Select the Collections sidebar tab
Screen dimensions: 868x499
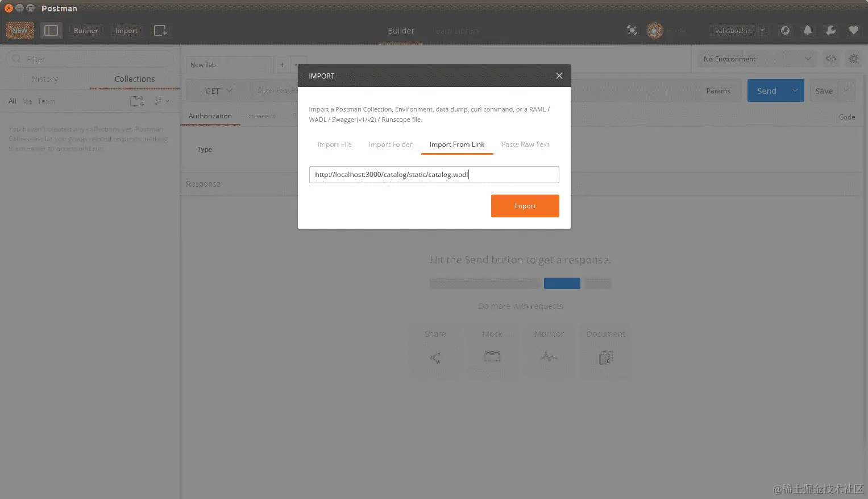click(135, 79)
